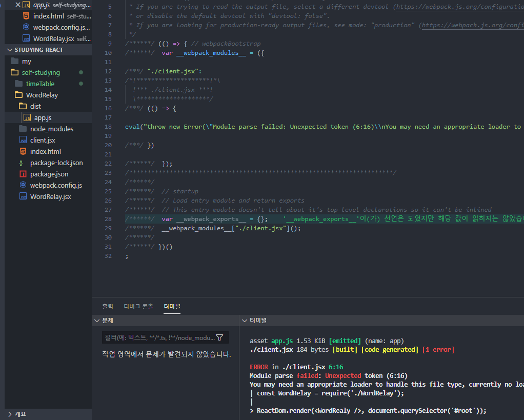Switch to the 출력 panel tab
The image size is (524, 420).
pos(108,306)
